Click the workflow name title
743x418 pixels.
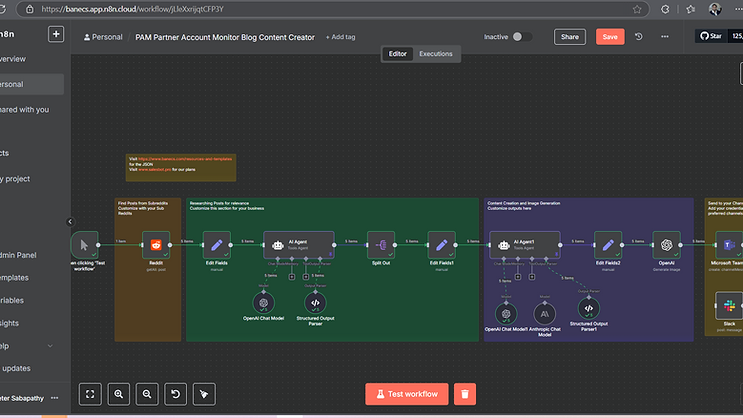click(x=225, y=37)
